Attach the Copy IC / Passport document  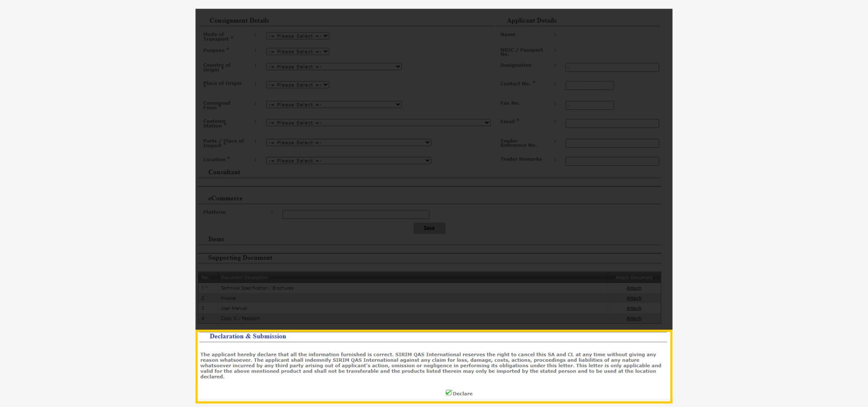click(x=633, y=318)
